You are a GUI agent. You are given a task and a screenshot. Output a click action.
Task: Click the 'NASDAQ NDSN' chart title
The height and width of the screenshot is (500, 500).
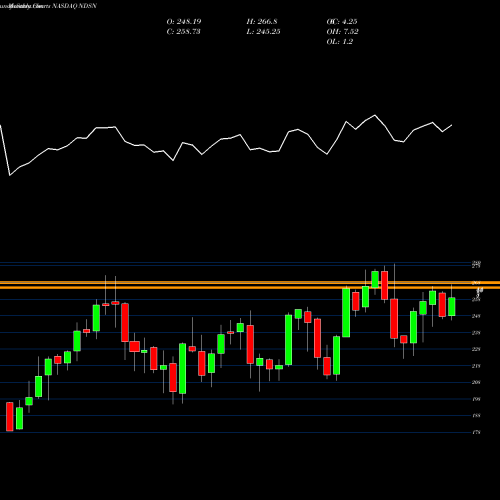point(73,6)
